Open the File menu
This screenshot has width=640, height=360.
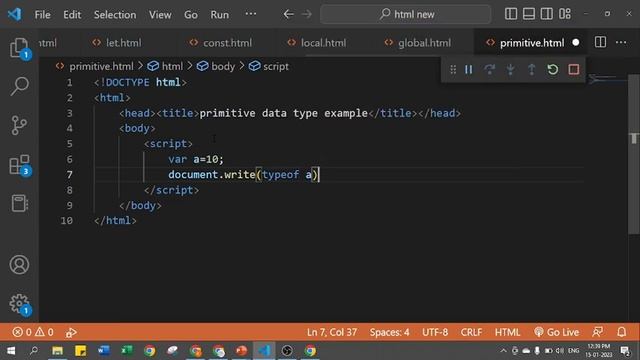(42, 15)
